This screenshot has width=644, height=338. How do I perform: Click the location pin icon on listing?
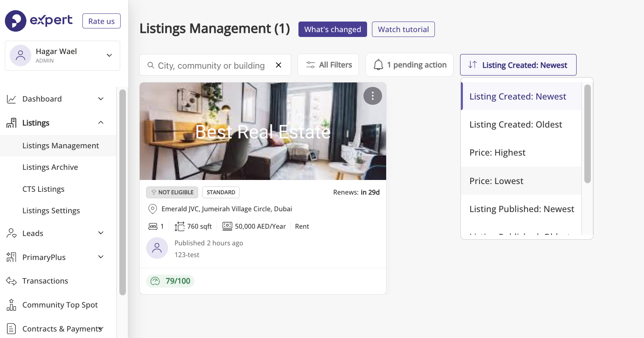click(153, 209)
